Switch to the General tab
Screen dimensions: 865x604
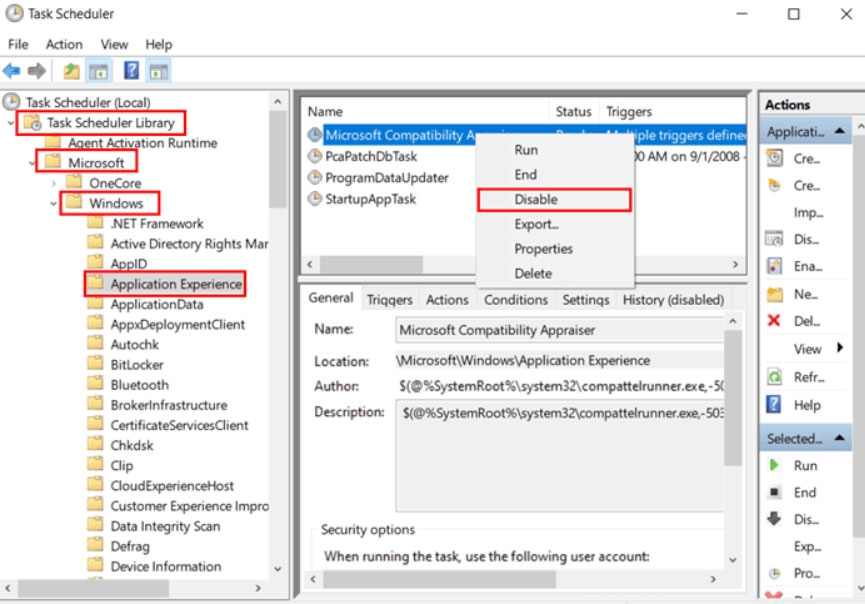point(330,298)
